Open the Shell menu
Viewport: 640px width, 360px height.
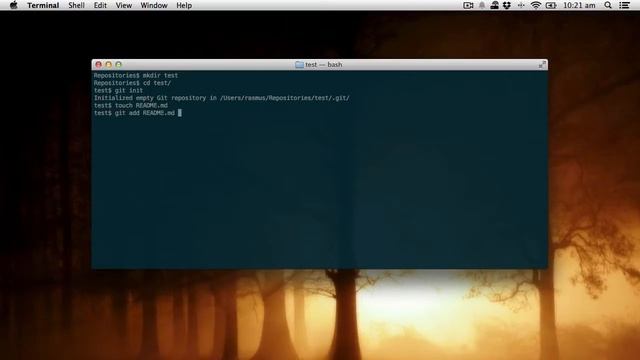tap(76, 5)
